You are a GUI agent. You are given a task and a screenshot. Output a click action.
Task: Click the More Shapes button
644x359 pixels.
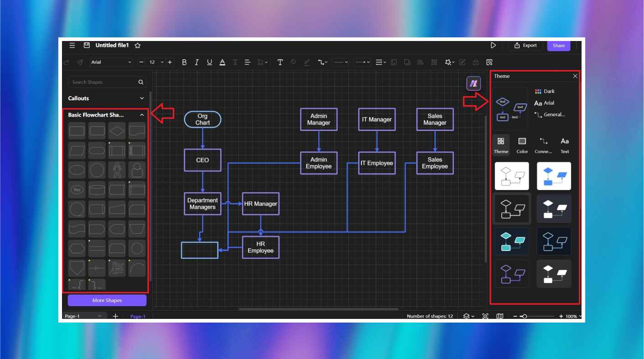107,300
